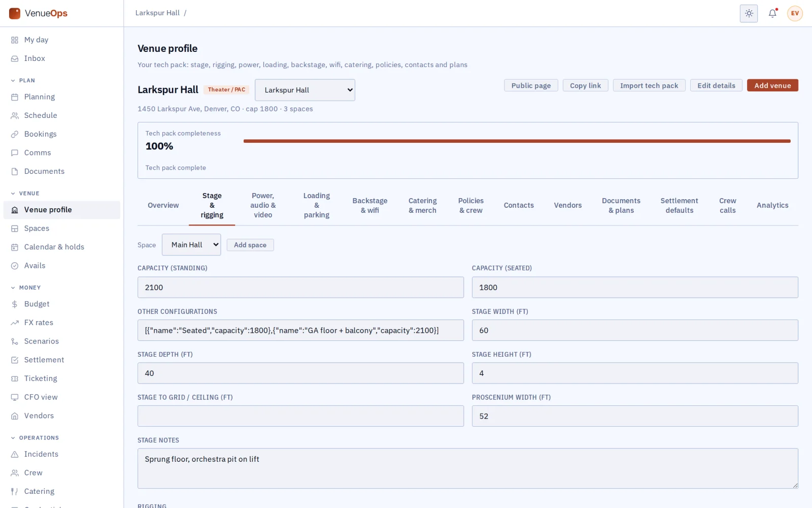Viewport: 812px width, 508px height.
Task: Open the EV user avatar menu
Action: pyautogui.click(x=795, y=13)
